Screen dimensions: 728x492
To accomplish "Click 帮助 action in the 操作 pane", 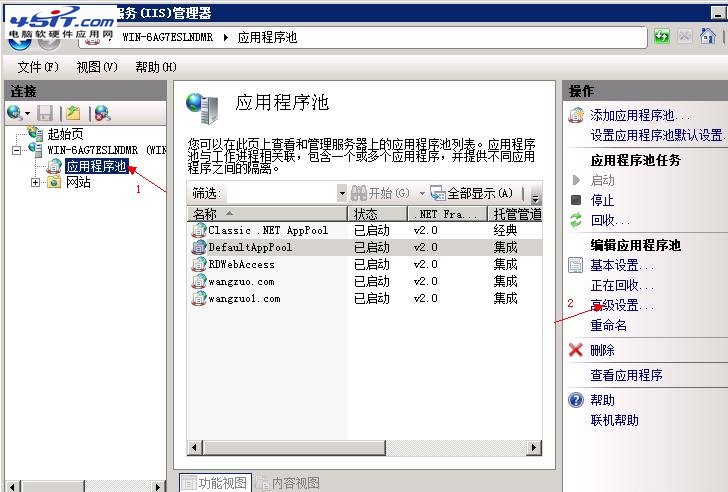I will click(x=602, y=400).
